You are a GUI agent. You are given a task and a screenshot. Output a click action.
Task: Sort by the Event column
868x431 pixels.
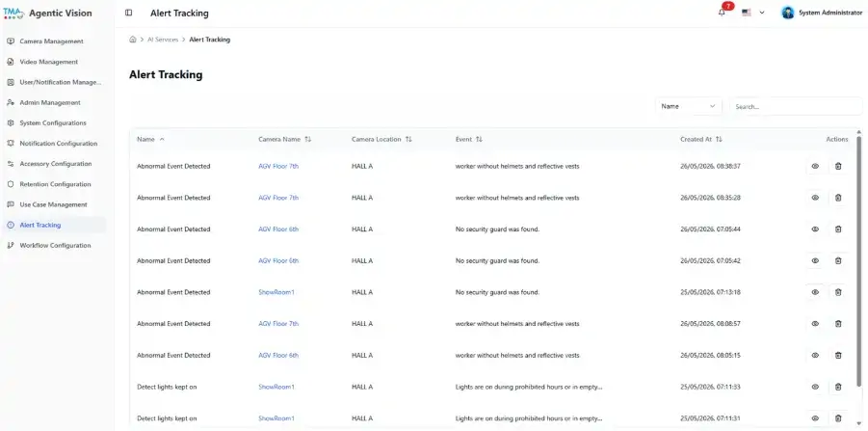pyautogui.click(x=469, y=140)
